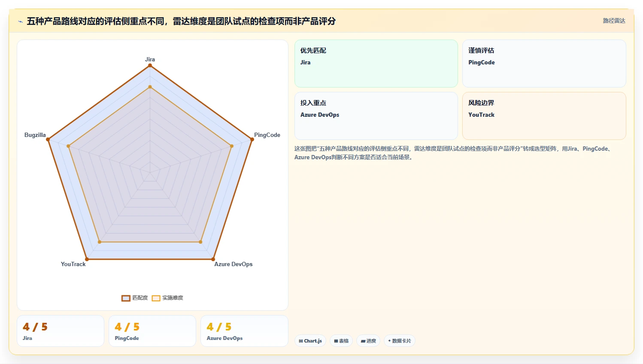
Task: Click the YouTrack axis label on radar
Action: (73, 264)
